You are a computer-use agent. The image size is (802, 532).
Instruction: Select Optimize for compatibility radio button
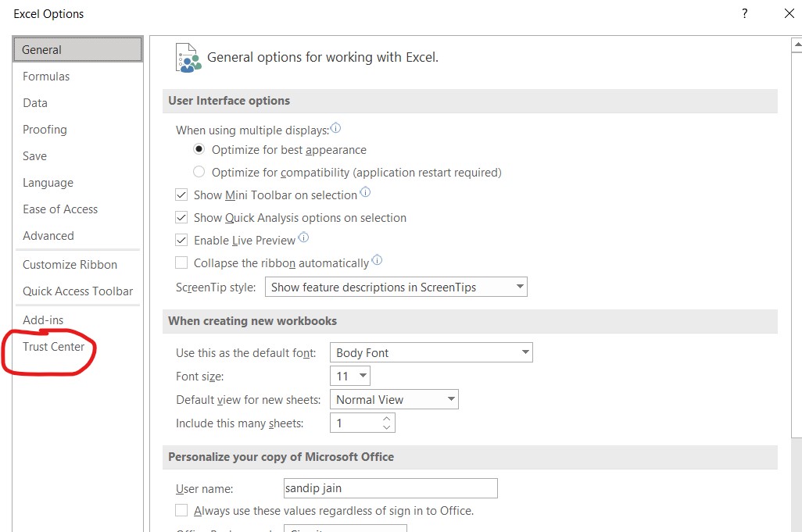(x=199, y=171)
